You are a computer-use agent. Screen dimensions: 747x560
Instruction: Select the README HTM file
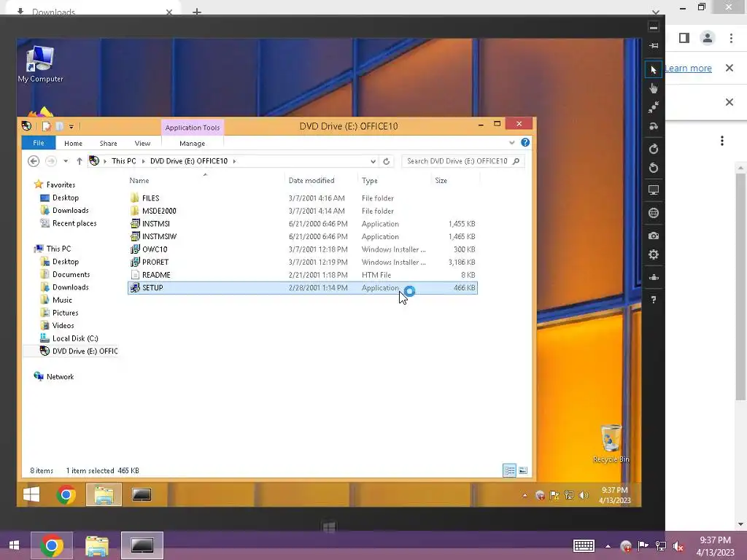[303, 275]
